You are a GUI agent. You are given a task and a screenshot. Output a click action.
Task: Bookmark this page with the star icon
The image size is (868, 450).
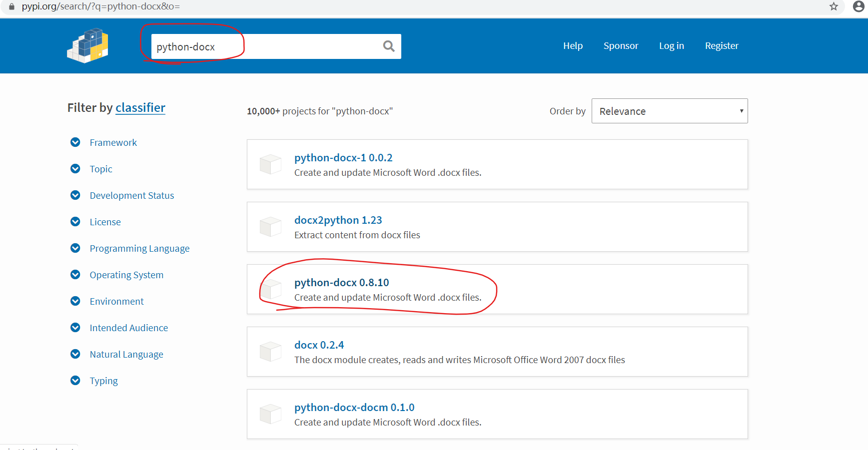point(834,6)
